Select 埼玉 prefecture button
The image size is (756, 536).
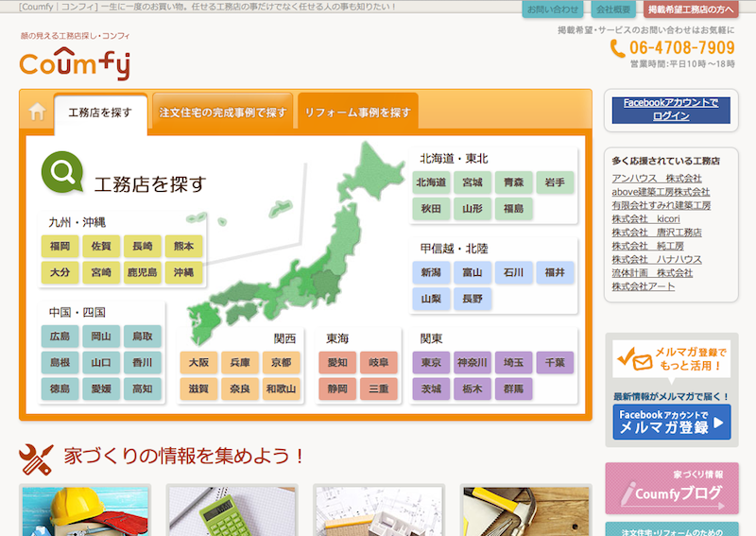tap(514, 362)
